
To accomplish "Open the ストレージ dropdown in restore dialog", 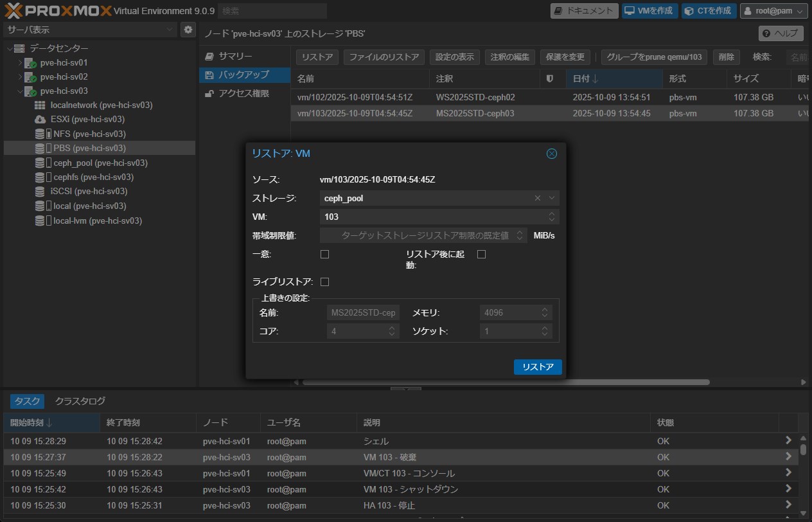I will (x=551, y=198).
